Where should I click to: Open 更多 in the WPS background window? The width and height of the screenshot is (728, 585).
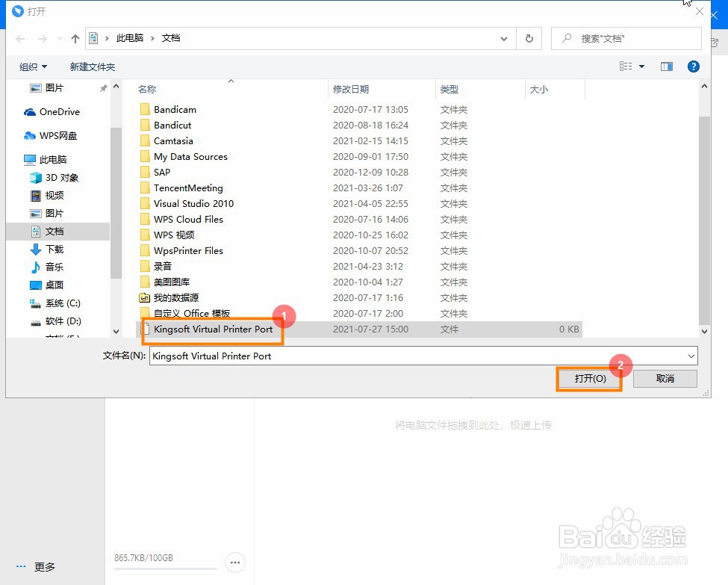(36, 566)
